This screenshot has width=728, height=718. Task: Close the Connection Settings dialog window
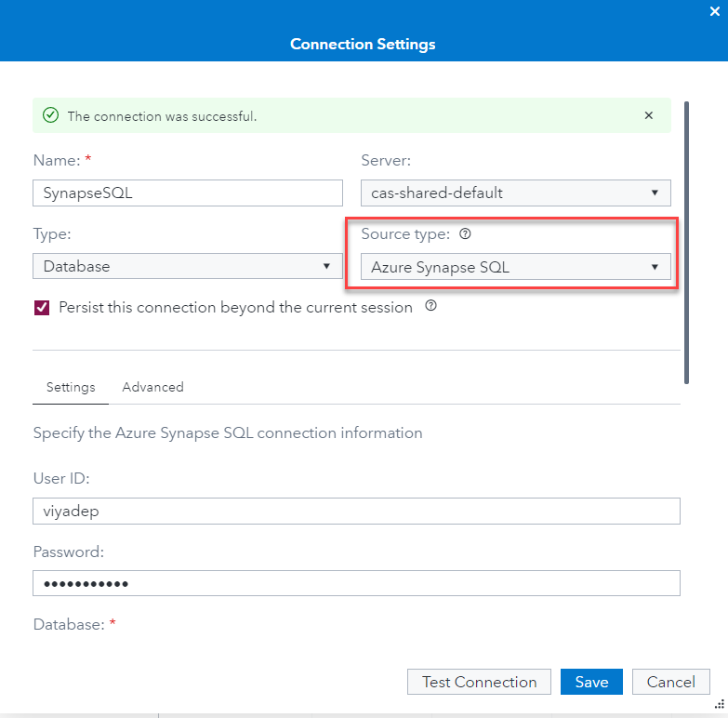[716, 12]
